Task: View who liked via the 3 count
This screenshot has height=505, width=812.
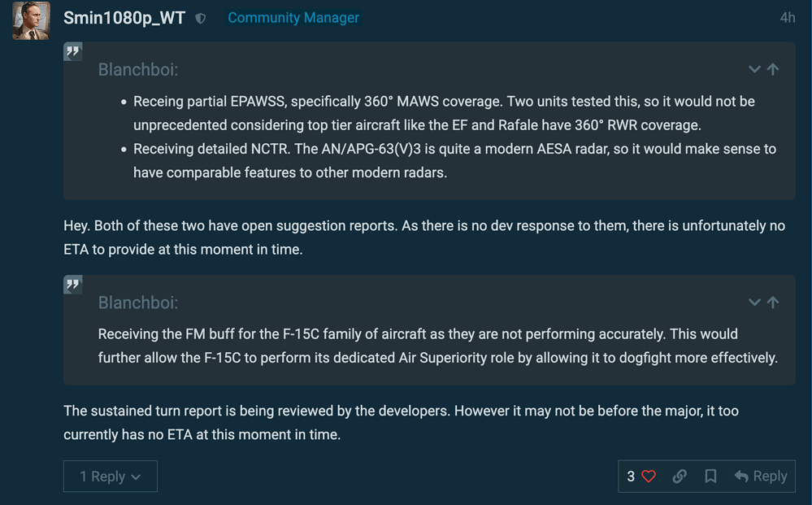Action: coord(631,477)
